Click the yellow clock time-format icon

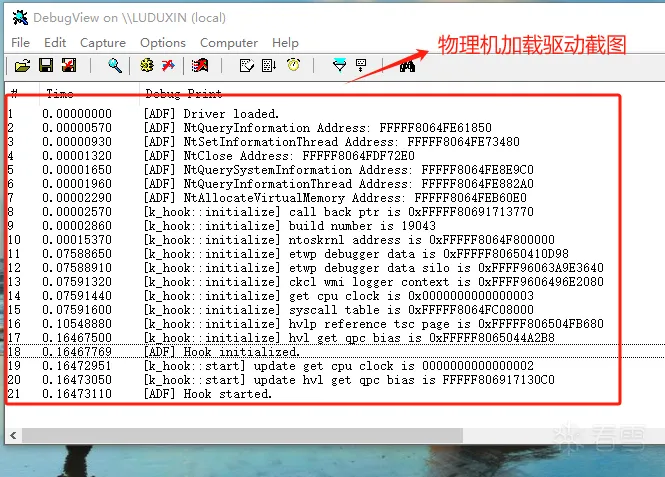(293, 64)
